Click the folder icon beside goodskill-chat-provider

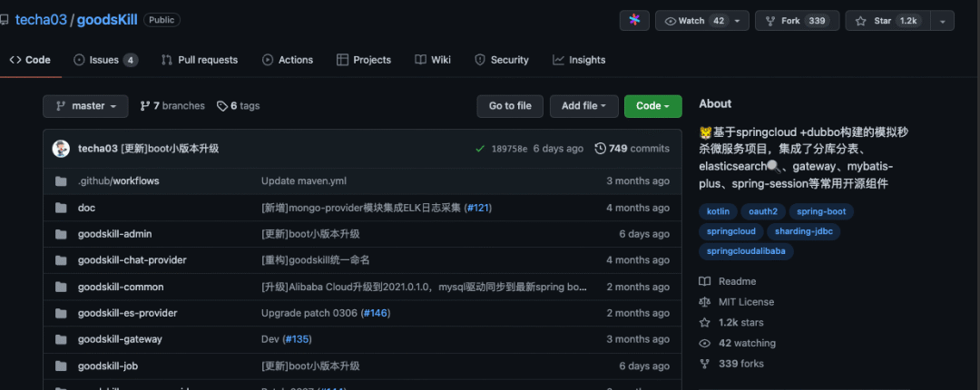click(x=61, y=260)
